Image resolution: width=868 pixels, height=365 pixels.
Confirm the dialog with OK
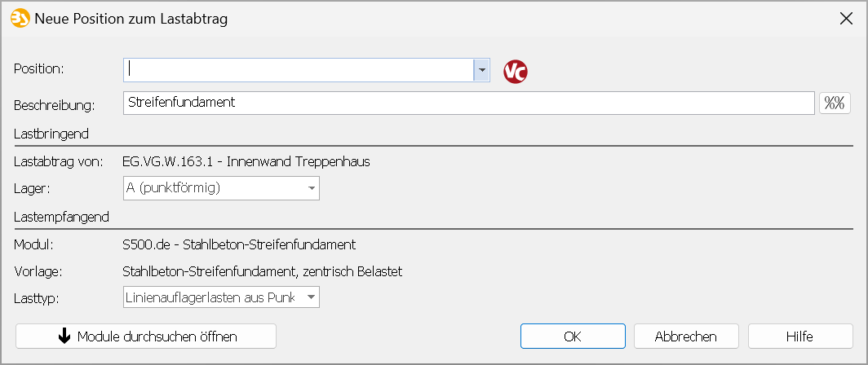pos(573,336)
